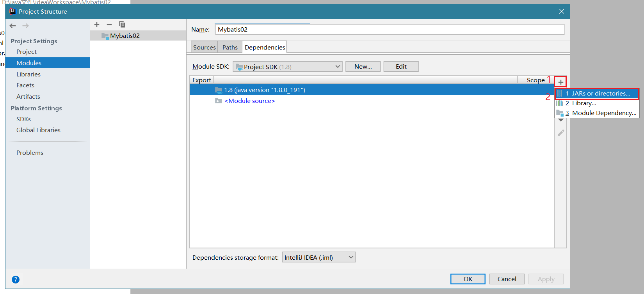Focus the module Name input field
644x294 pixels.
click(390, 29)
